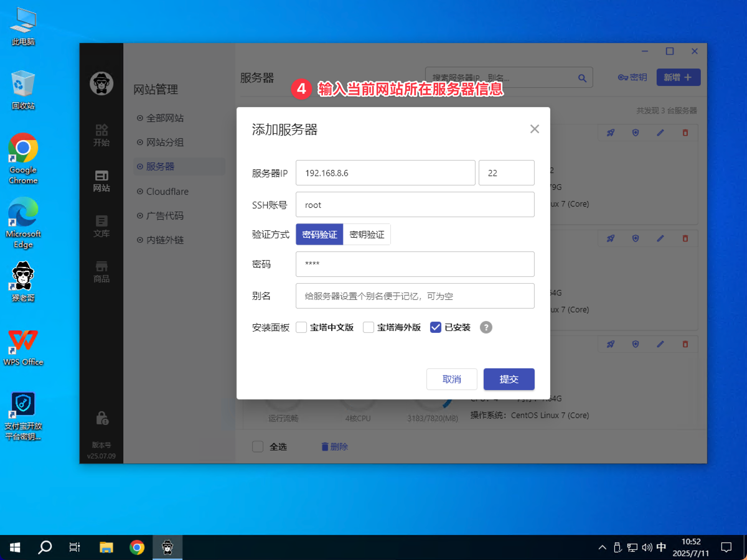Viewport: 747px width, 560px height.
Task: Open Cloudflare in 网站管理 menu
Action: pos(163,192)
